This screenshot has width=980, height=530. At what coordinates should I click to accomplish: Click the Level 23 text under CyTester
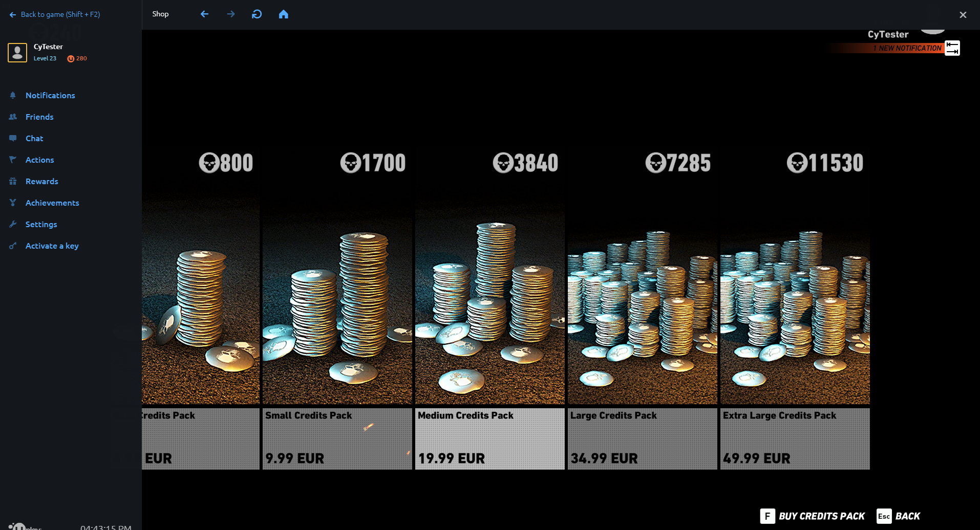pyautogui.click(x=45, y=58)
